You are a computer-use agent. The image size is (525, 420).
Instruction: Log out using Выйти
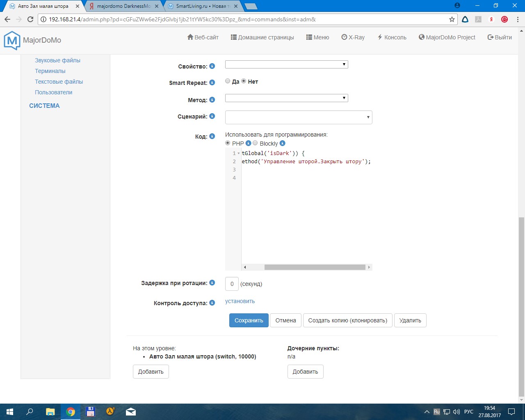tap(500, 37)
